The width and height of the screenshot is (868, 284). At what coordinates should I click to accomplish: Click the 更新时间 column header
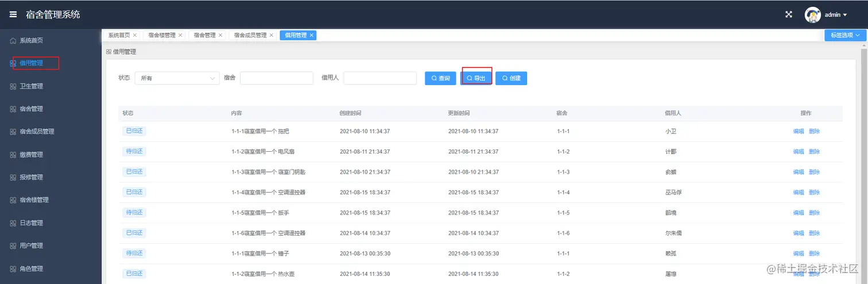click(x=459, y=113)
